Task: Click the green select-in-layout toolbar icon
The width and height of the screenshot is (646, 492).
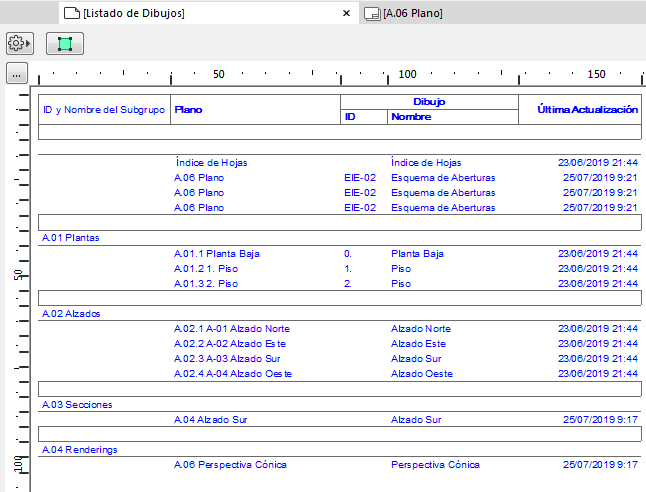Action: point(65,44)
